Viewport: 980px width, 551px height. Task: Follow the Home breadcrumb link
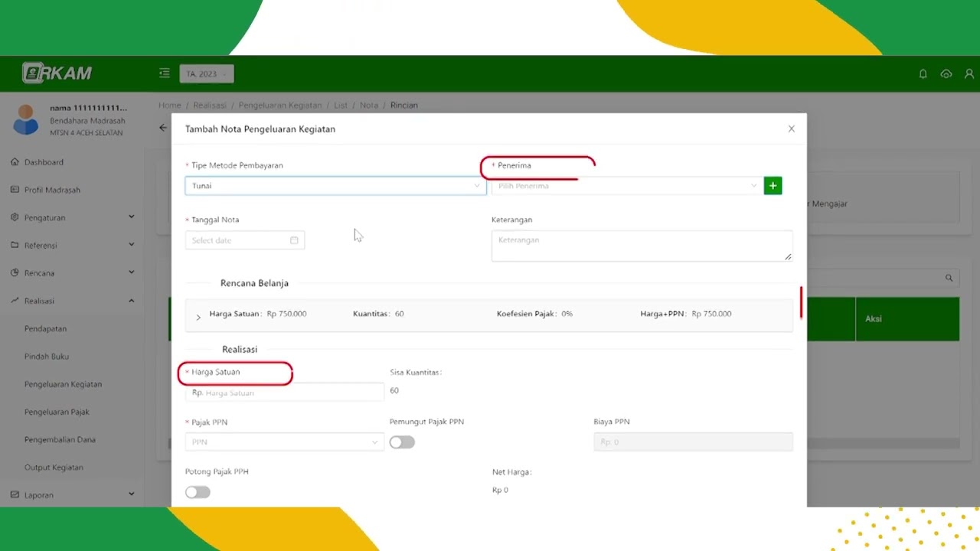pyautogui.click(x=170, y=106)
